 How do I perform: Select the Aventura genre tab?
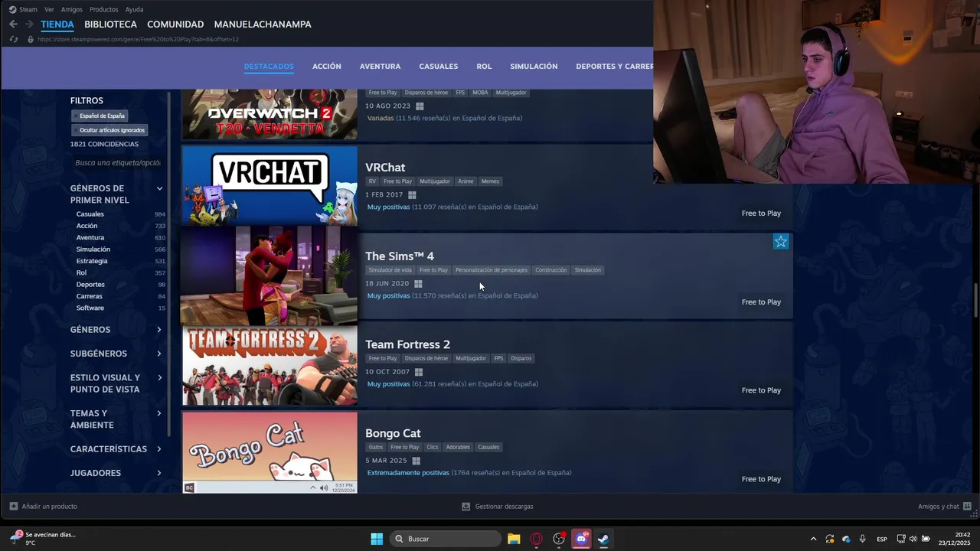click(x=380, y=67)
